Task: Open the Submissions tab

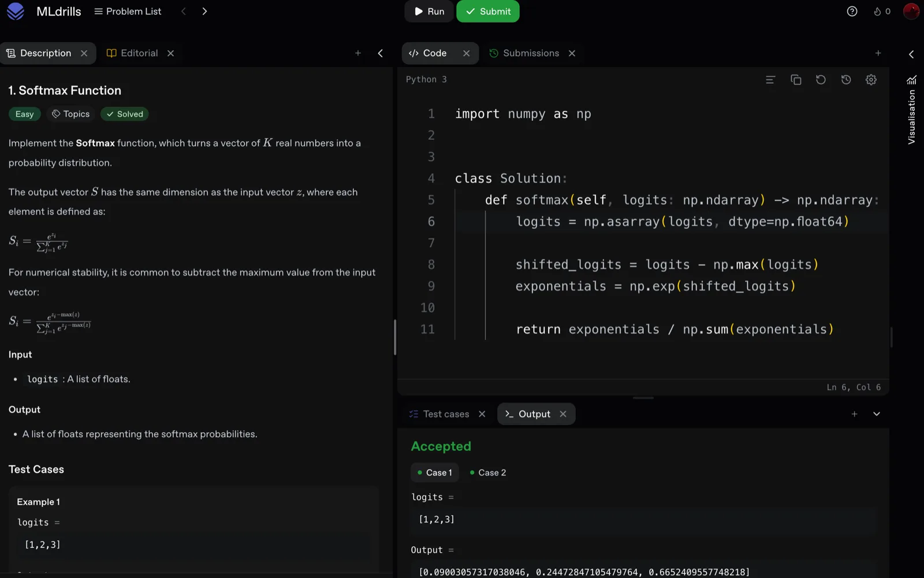Action: pyautogui.click(x=524, y=53)
